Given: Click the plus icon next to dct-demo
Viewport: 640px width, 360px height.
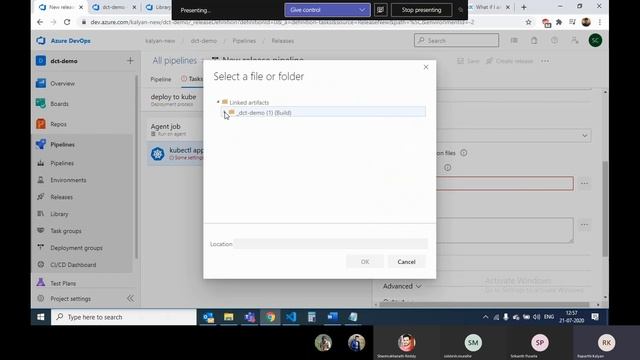Looking at the screenshot, I should [x=130, y=61].
